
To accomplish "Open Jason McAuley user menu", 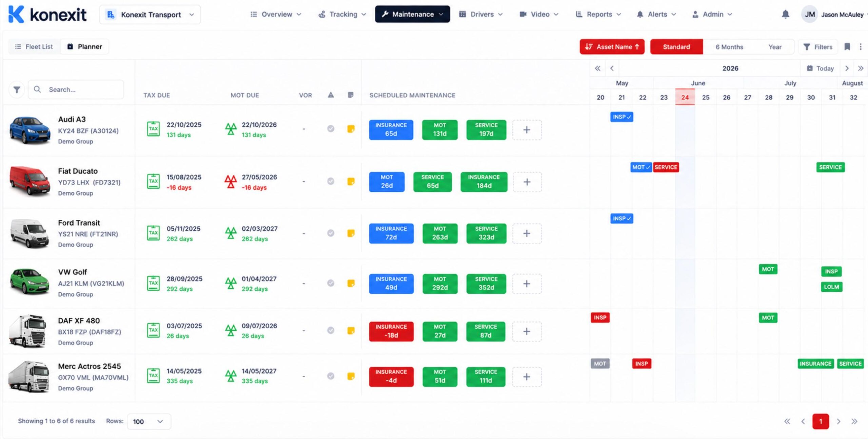I will pyautogui.click(x=834, y=15).
